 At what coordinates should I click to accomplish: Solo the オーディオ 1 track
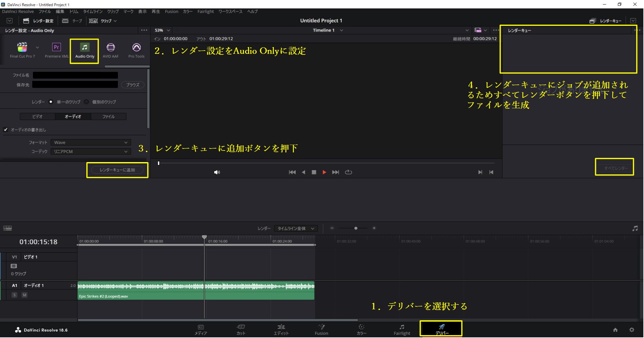tap(14, 295)
